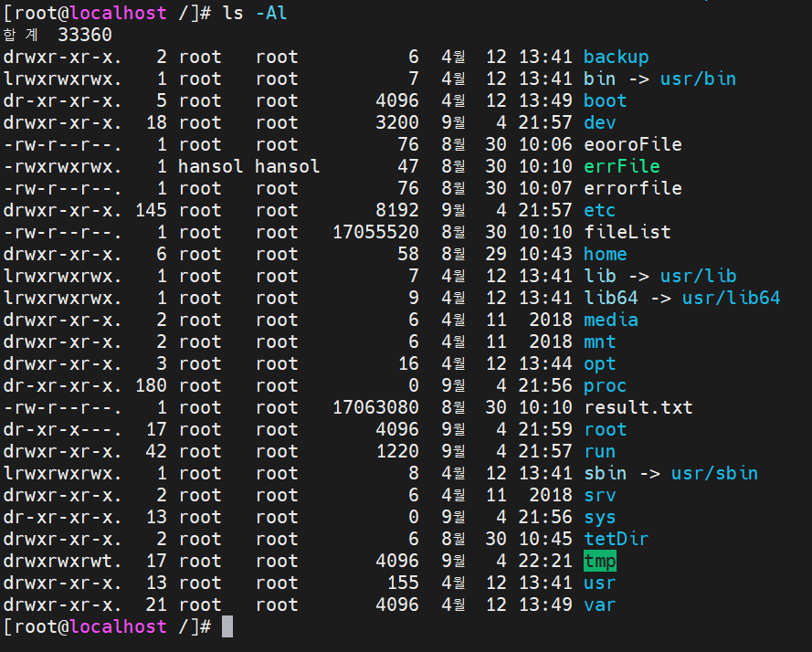The height and width of the screenshot is (652, 812).
Task: Select the 'eooroFile' file name
Action: point(632,144)
